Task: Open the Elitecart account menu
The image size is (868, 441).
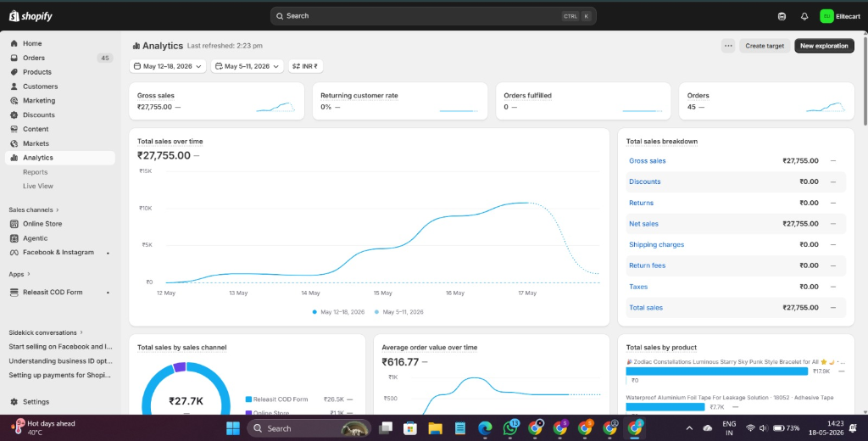Action: pyautogui.click(x=840, y=17)
